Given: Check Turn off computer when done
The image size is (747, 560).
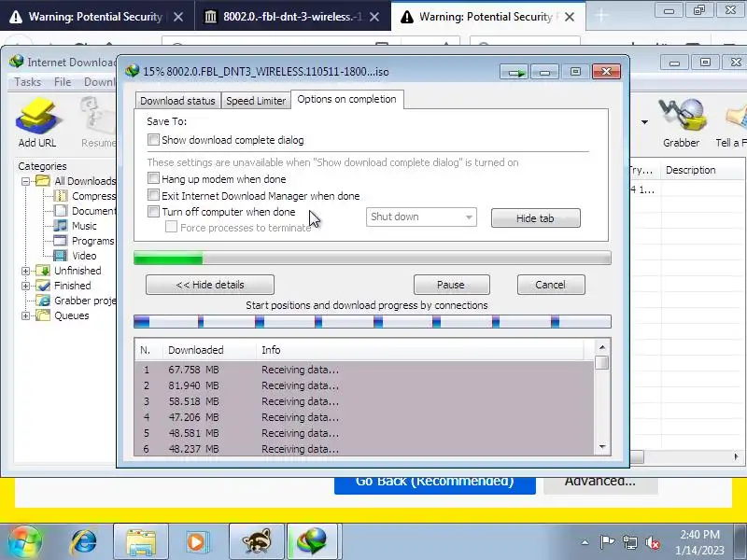Looking at the screenshot, I should point(153,212).
